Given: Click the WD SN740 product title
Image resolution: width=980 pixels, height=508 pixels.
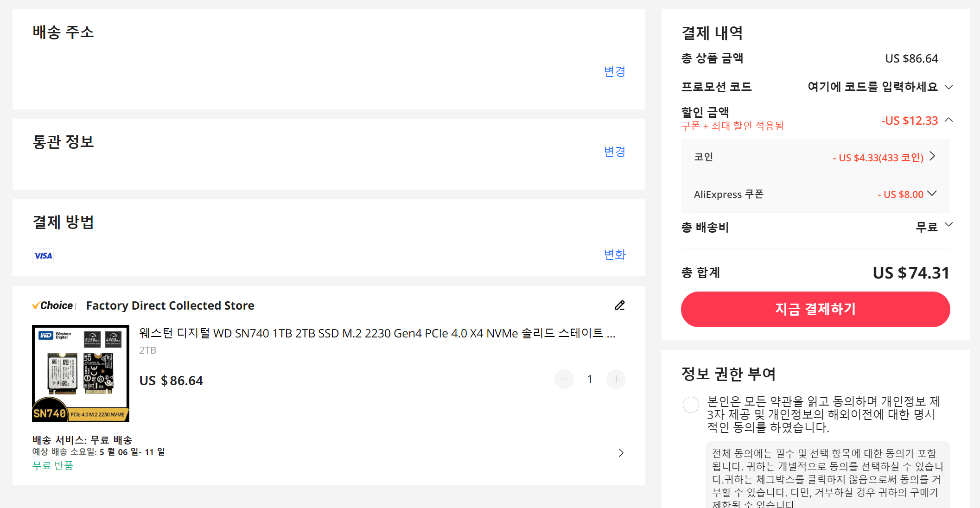Looking at the screenshot, I should (x=377, y=333).
